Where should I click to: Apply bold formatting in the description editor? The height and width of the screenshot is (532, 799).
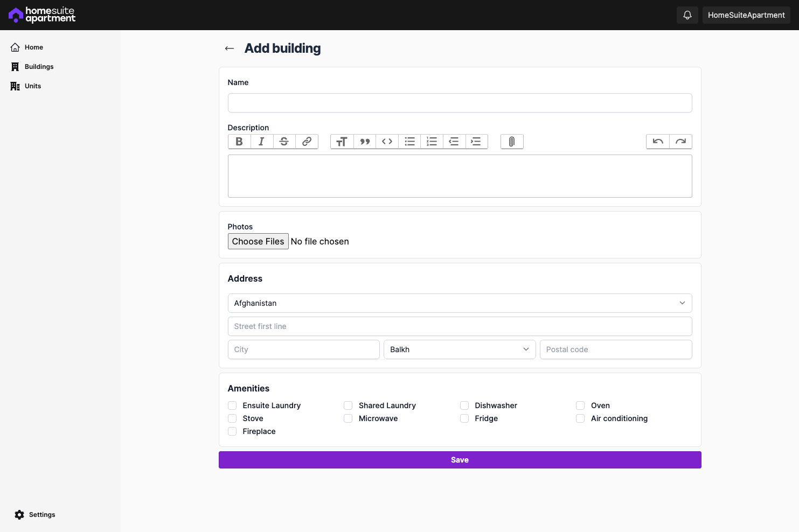[x=239, y=141]
